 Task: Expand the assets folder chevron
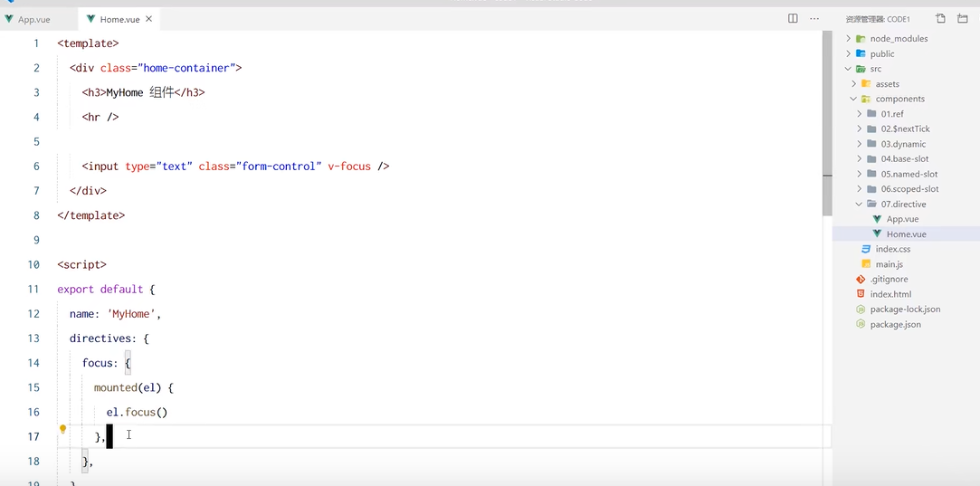853,83
